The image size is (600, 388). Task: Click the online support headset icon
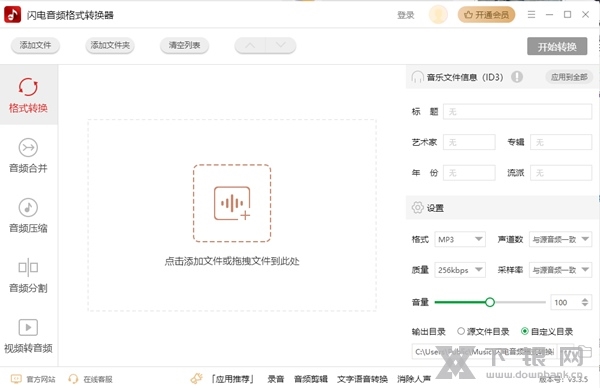pyautogui.click(x=73, y=379)
